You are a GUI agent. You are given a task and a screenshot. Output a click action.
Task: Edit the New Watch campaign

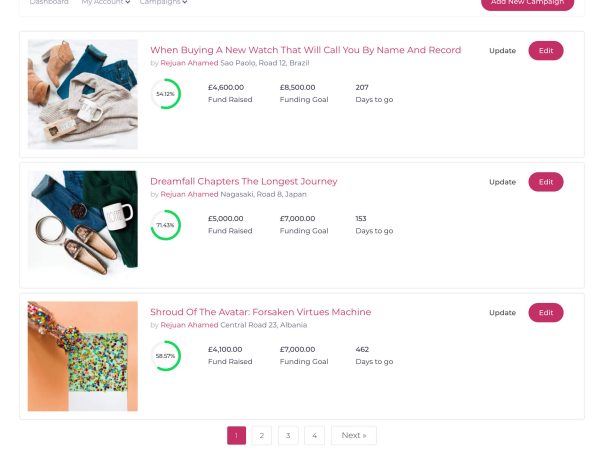546,51
